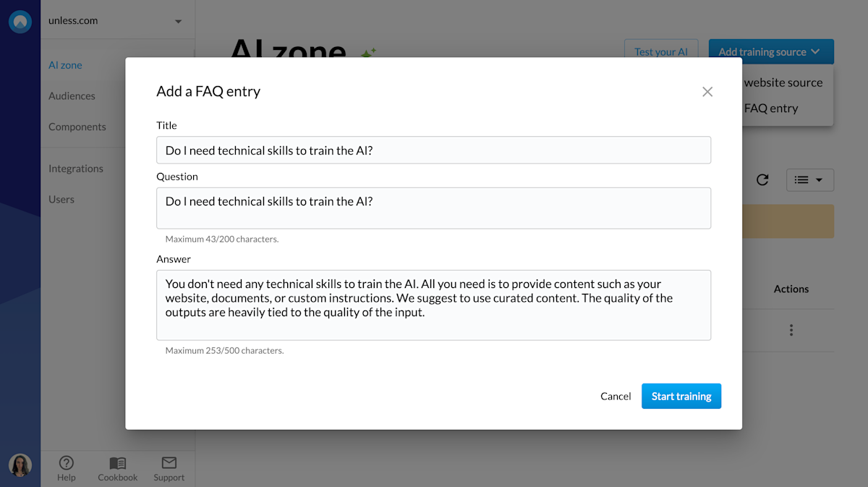Click the Unless logo icon

click(x=20, y=21)
